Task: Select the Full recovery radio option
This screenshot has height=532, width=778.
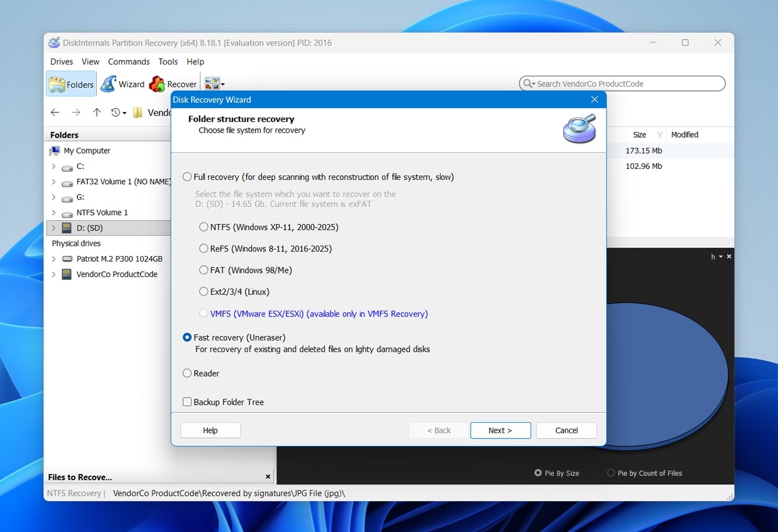Action: tap(187, 177)
